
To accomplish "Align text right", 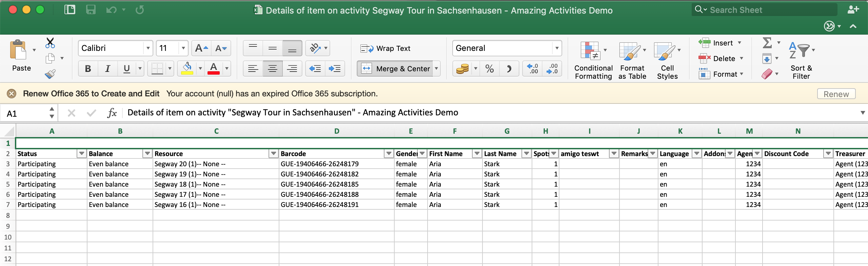I will [292, 69].
